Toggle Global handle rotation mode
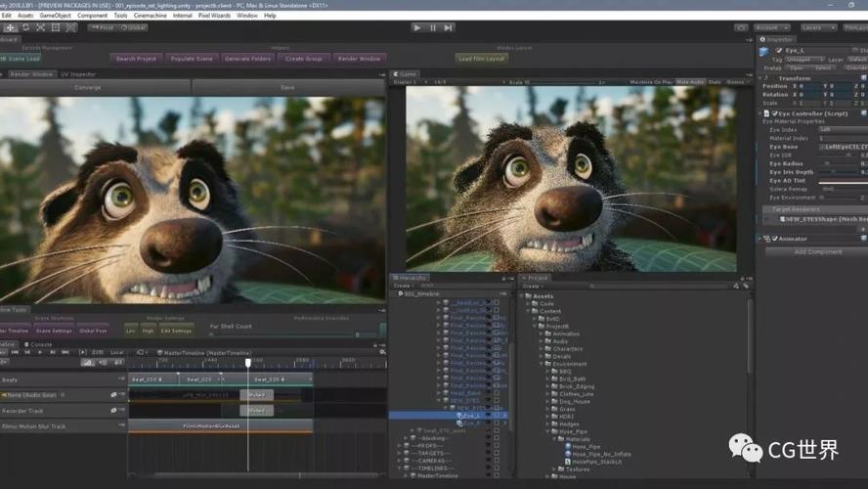Viewport: 868px width, 489px height. point(133,27)
